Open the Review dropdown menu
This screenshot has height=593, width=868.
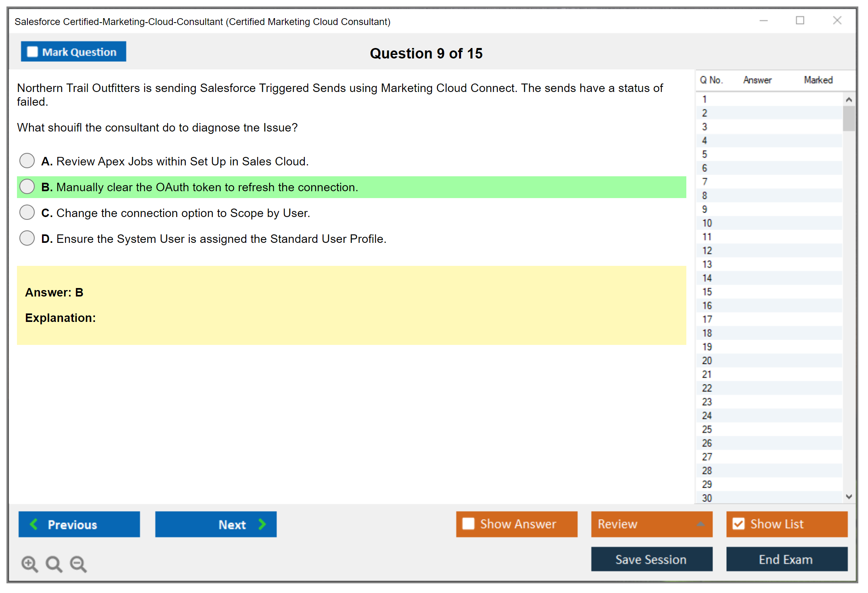coord(700,524)
